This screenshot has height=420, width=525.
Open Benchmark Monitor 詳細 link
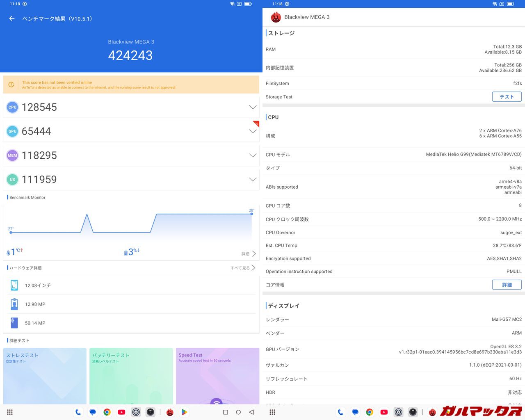pyautogui.click(x=249, y=254)
